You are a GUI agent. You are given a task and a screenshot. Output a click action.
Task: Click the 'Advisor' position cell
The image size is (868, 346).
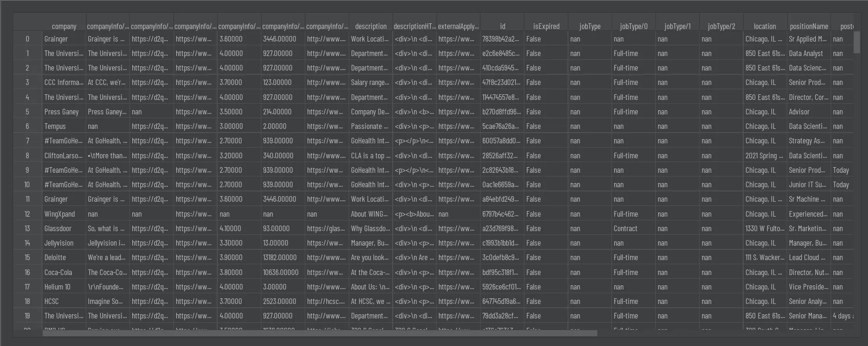tap(809, 112)
